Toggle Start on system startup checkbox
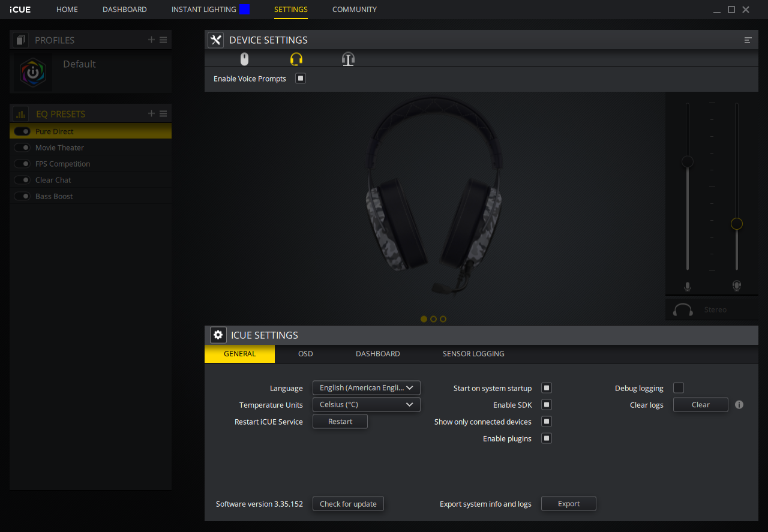Image resolution: width=768 pixels, height=532 pixels. [547, 387]
